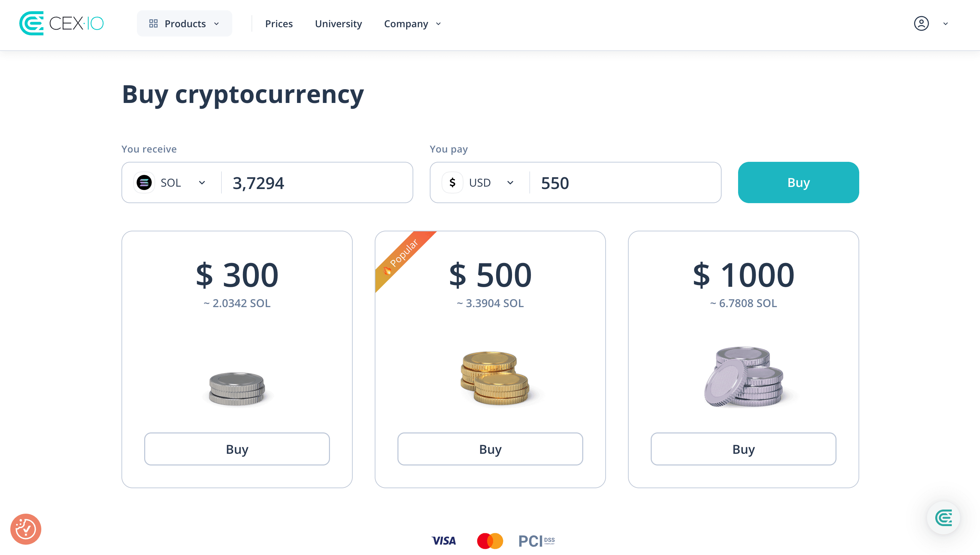Click the CEX.IO logo
The height and width of the screenshot is (555, 980).
61,23
